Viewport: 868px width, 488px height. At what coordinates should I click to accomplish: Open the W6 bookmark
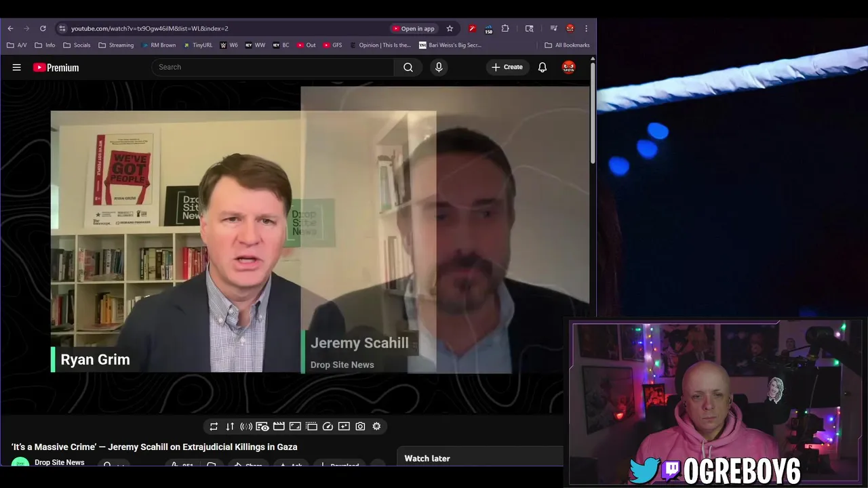(229, 45)
